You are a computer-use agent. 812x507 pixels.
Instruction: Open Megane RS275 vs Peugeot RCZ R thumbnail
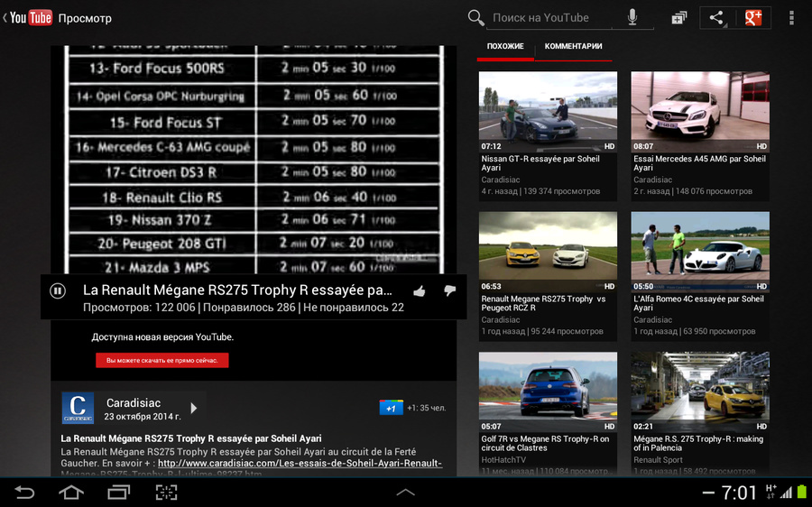[x=548, y=252]
